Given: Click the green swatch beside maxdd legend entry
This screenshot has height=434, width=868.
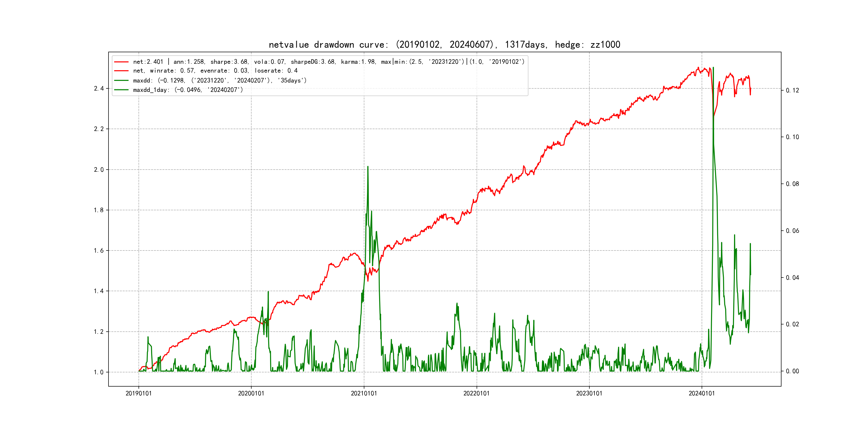Looking at the screenshot, I should click(121, 81).
